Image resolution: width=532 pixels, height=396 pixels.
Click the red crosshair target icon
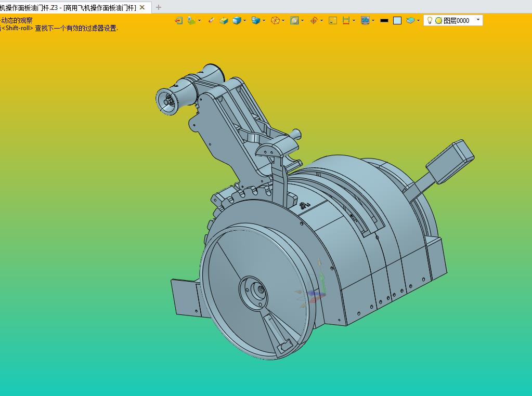coord(314,21)
